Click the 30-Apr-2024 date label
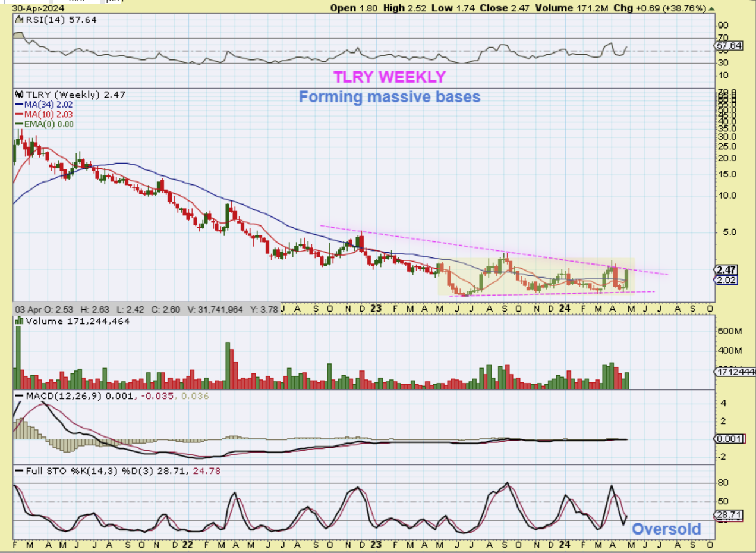The height and width of the screenshot is (553, 756). (x=39, y=9)
